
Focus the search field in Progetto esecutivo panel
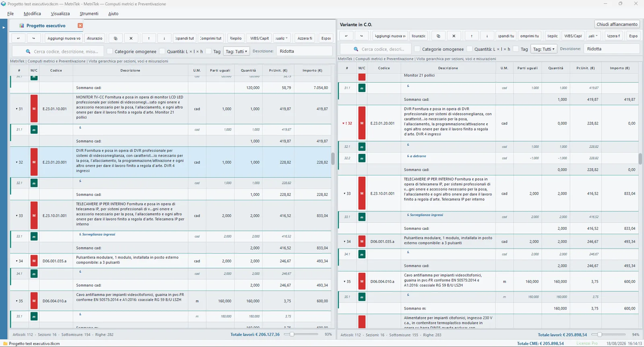(58, 52)
